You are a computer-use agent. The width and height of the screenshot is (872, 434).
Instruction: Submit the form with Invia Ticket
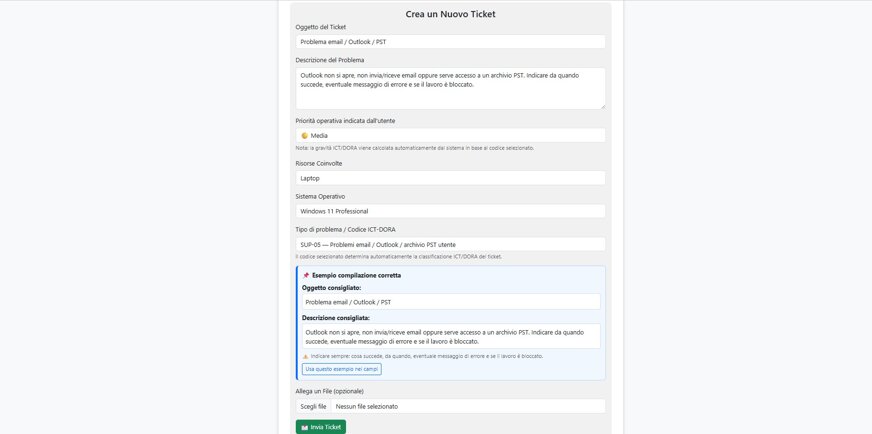[x=321, y=427]
